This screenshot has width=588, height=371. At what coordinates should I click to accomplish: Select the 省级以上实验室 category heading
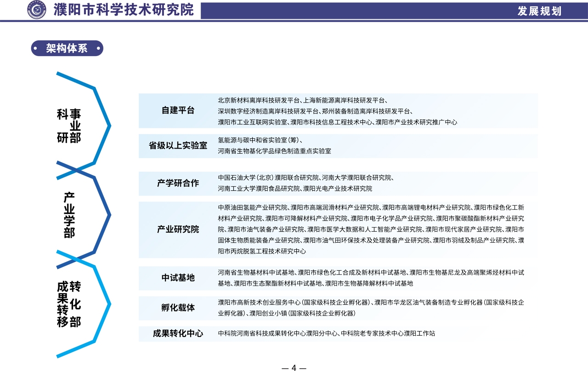(178, 146)
